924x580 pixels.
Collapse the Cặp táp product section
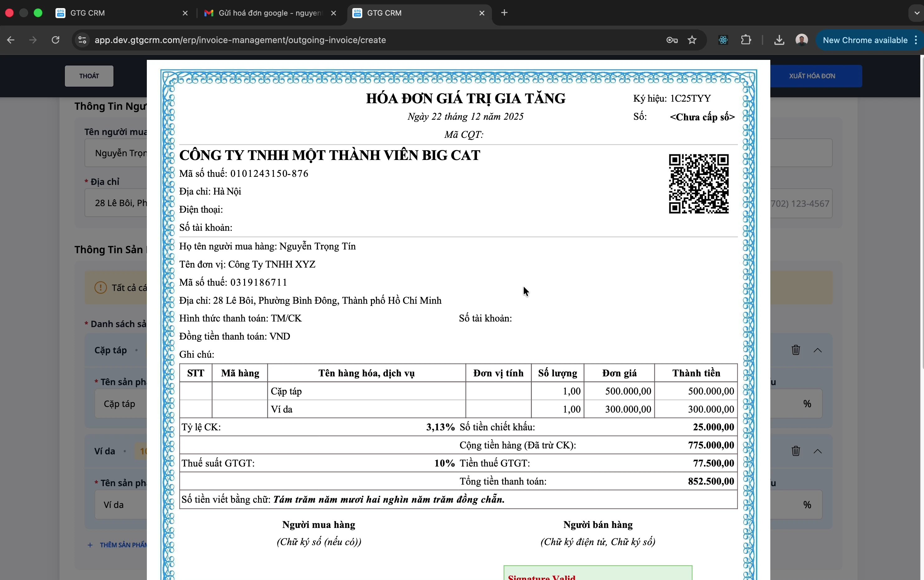(x=818, y=350)
